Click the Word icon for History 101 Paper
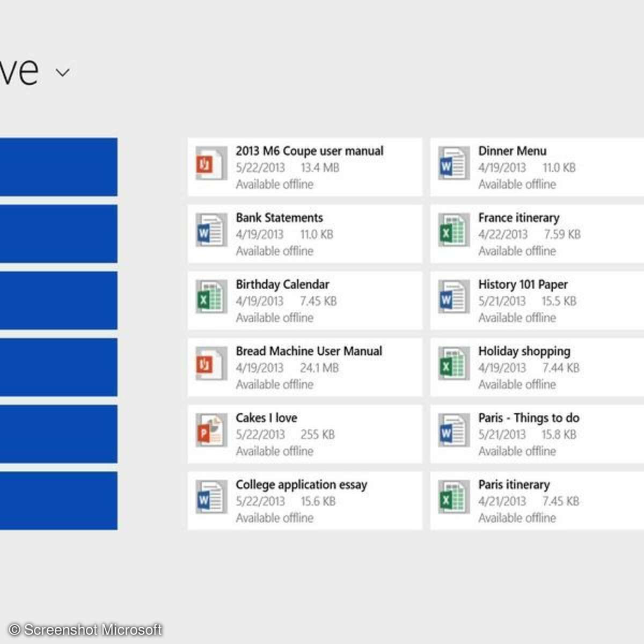Screen dimensions: 644x644 pyautogui.click(x=452, y=297)
